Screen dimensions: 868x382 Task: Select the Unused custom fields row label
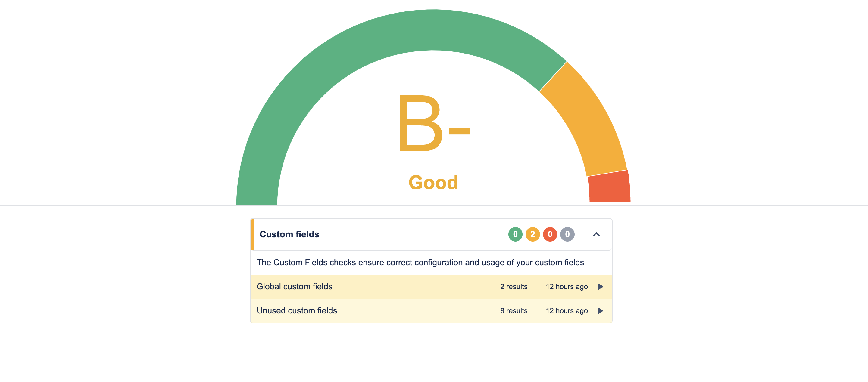297,311
